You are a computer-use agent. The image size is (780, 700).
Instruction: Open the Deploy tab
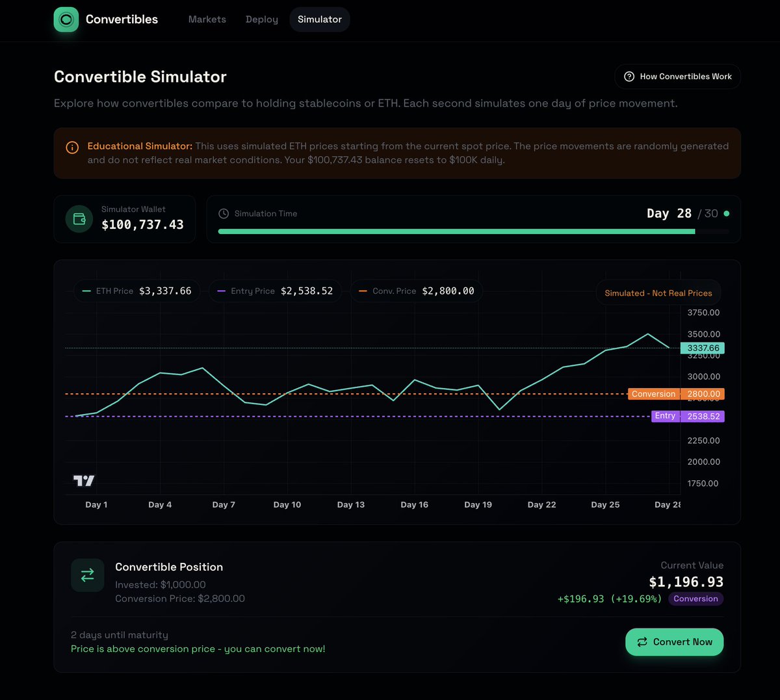click(262, 19)
